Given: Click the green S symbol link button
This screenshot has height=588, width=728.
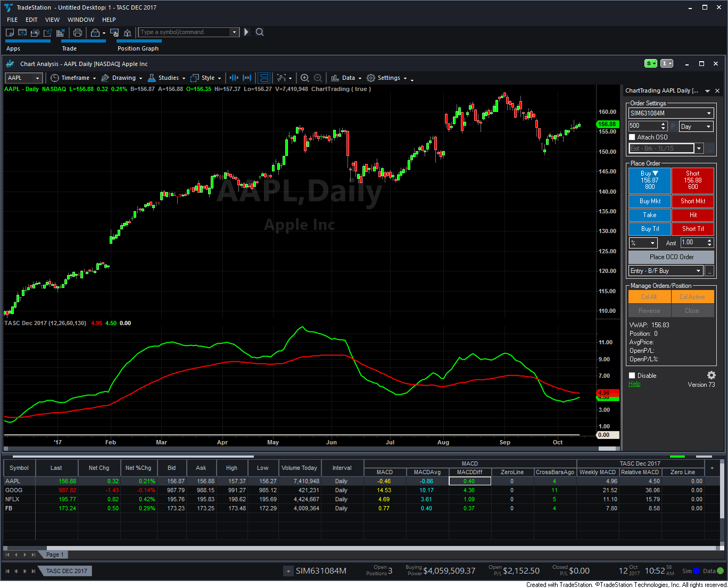Looking at the screenshot, I should click(x=651, y=63).
